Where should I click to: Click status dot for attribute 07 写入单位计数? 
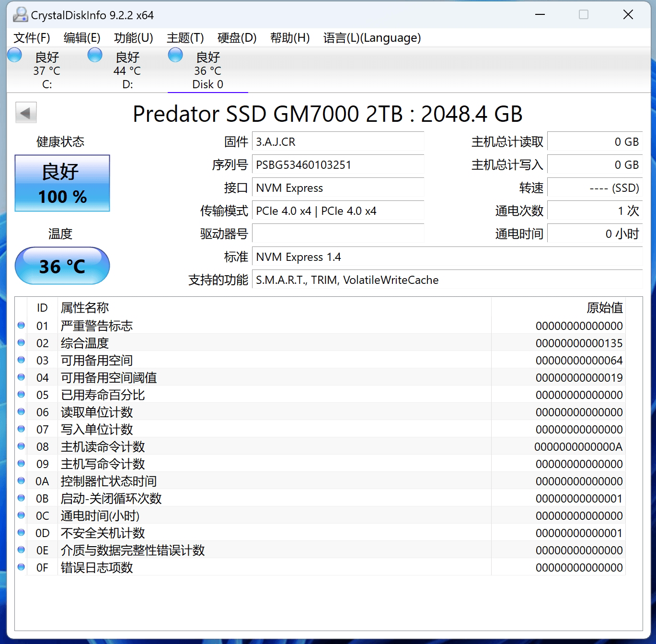point(21,429)
